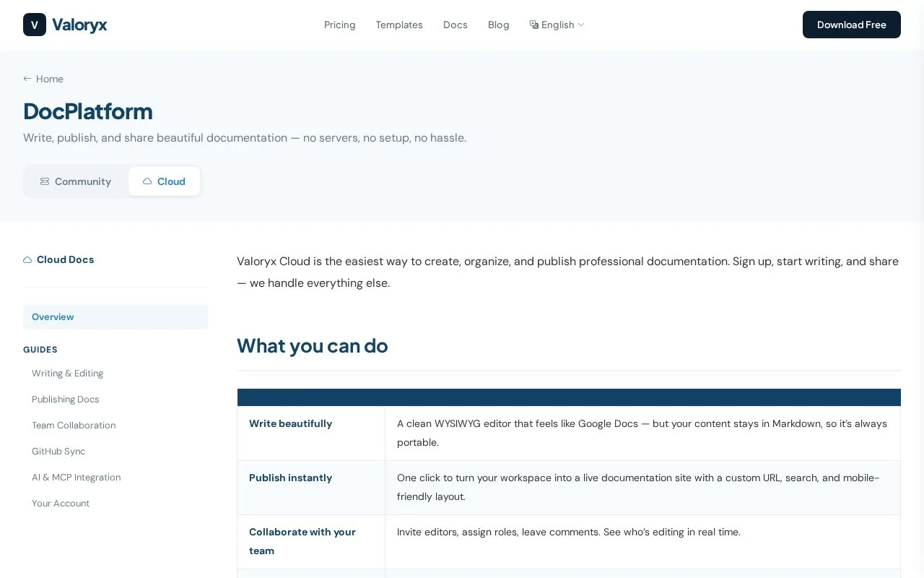Click the Valoryx V logo icon
The height and width of the screenshot is (578, 924).
(35, 25)
